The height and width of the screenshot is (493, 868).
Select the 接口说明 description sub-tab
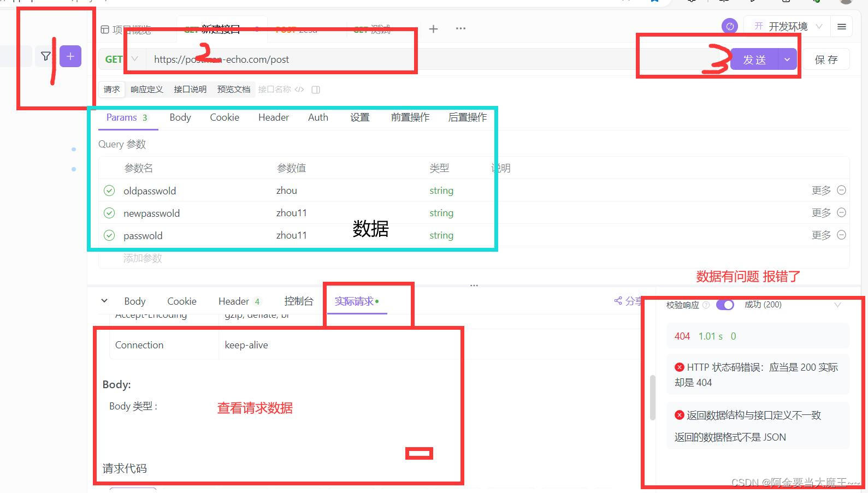190,90
